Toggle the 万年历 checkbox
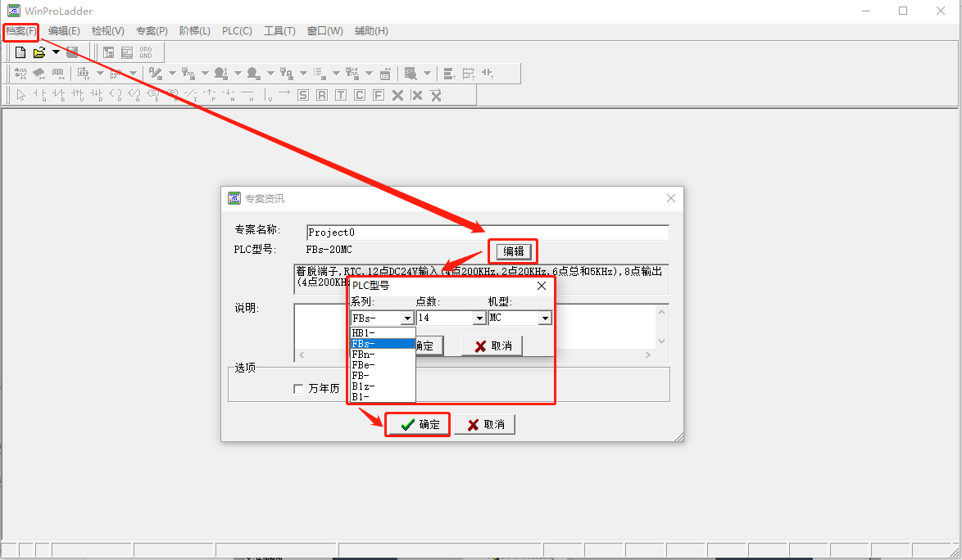 coord(298,388)
